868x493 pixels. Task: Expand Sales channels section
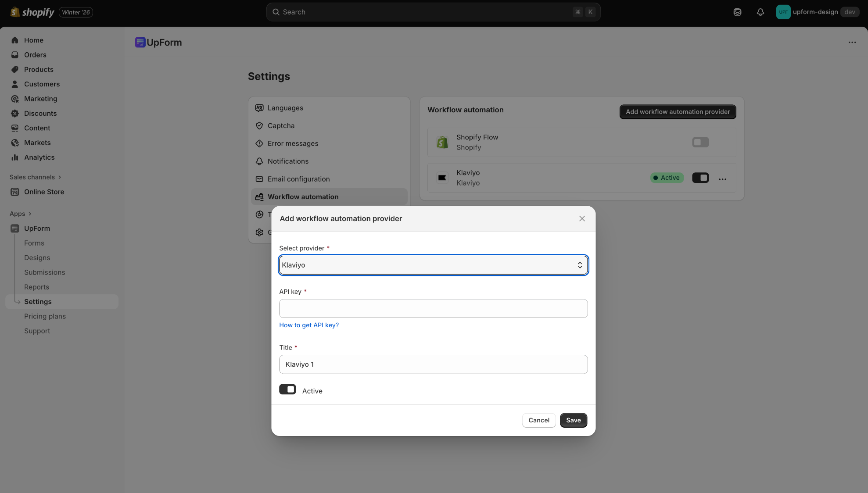click(36, 177)
